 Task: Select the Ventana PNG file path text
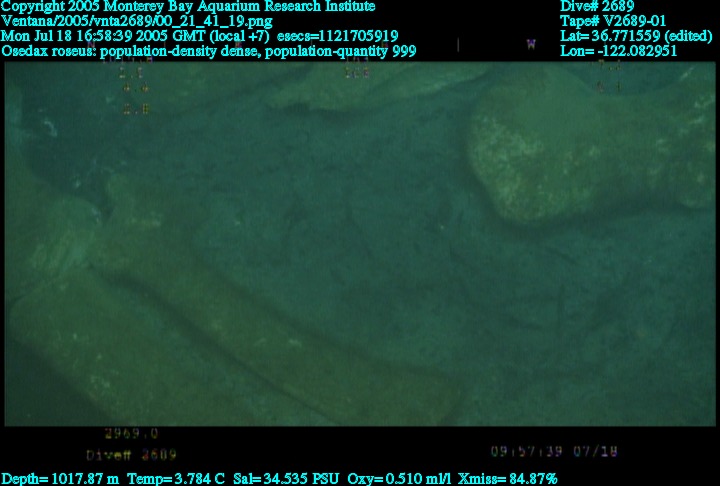click(137, 21)
